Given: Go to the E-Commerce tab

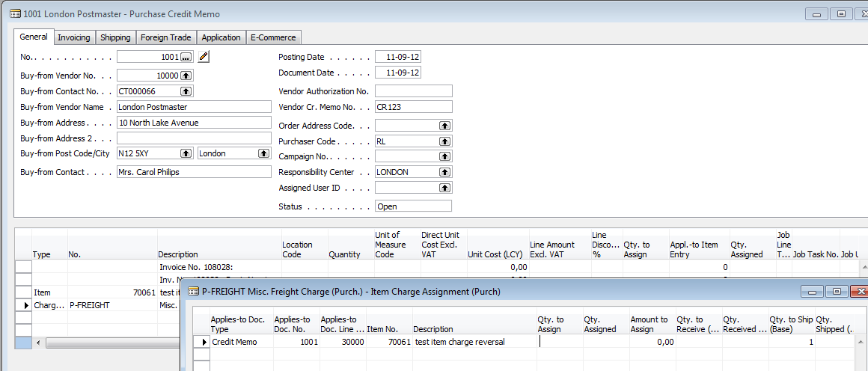Looking at the screenshot, I should click(x=273, y=37).
